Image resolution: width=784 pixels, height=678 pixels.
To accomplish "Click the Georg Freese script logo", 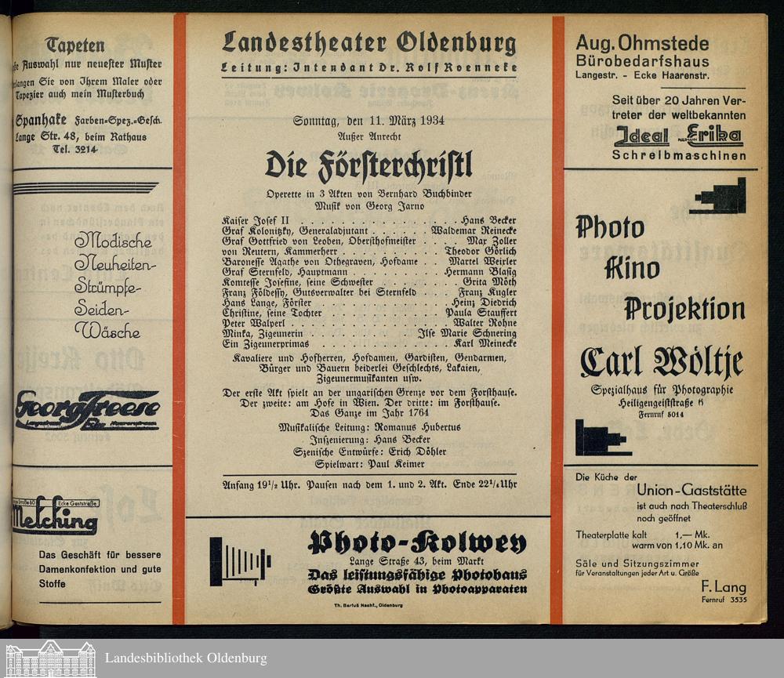I will pos(87,409).
